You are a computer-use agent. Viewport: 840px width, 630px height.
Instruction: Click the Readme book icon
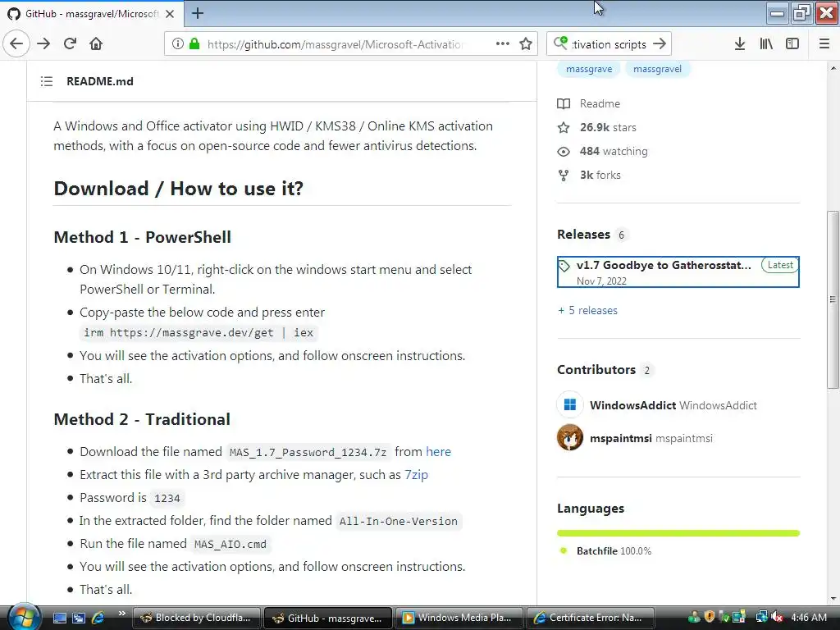(564, 104)
